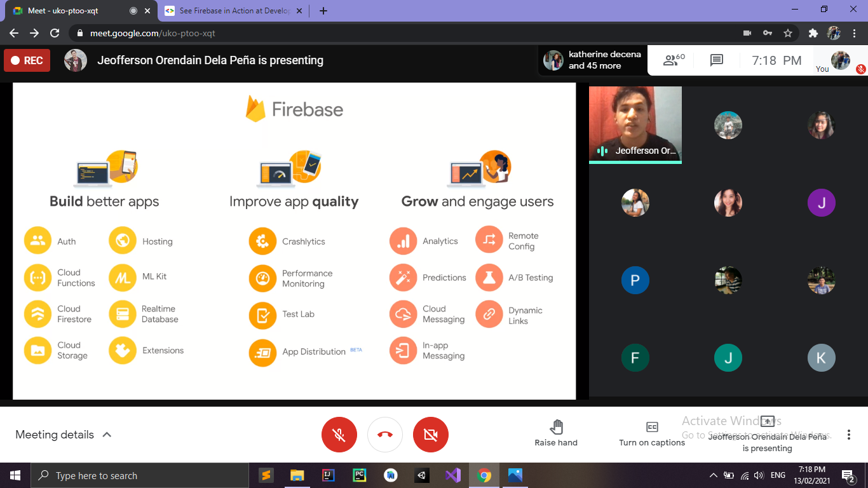Screen dimensions: 868x488
Task: Click the Realtime Database icon
Action: point(123,314)
